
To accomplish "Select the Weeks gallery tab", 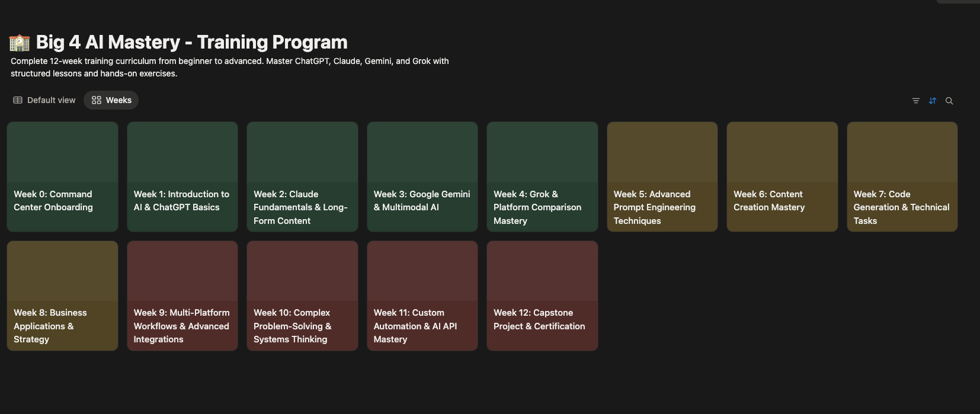I will (x=111, y=100).
